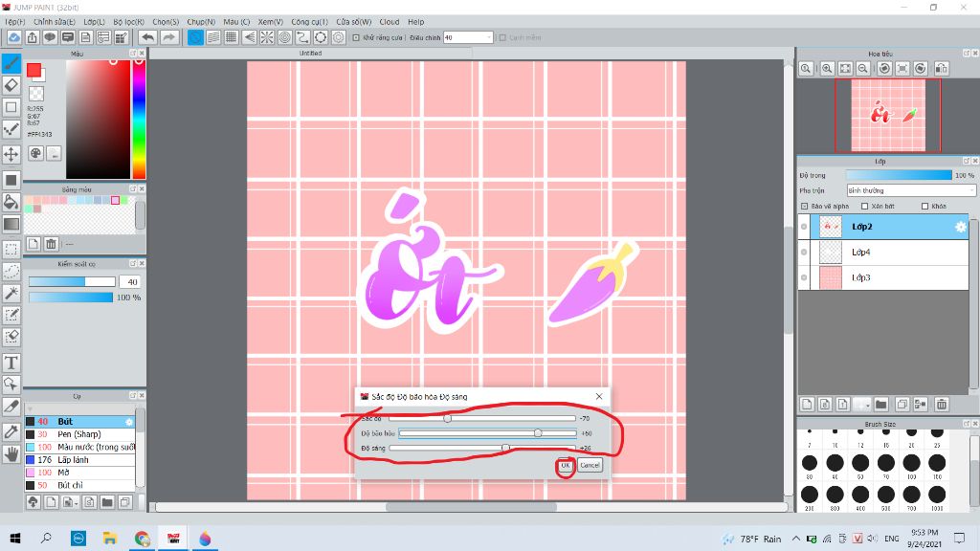Screen dimensions: 980x551
Task: Click the red foreground color swatch
Action: [x=33, y=70]
